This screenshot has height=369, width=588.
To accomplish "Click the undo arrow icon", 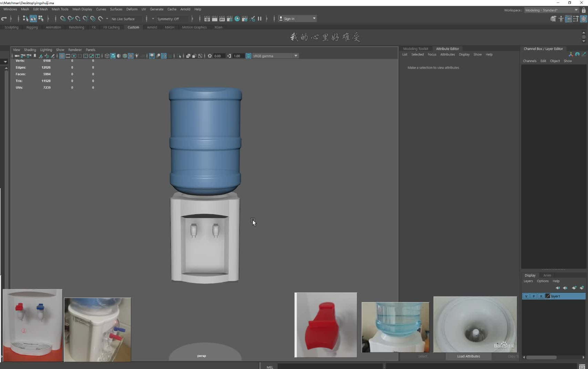I will coord(4,19).
